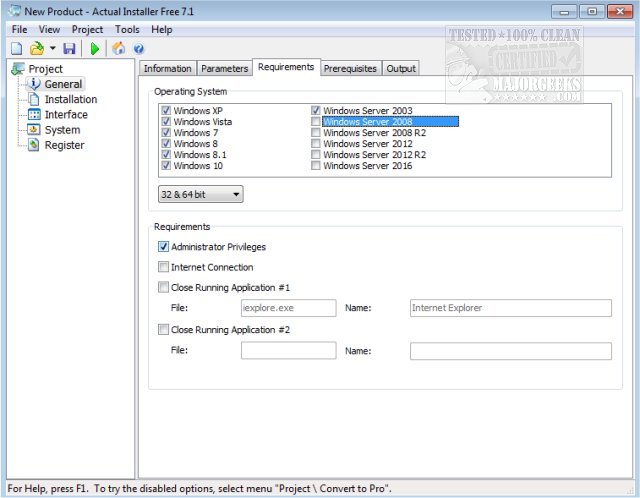Click the General info icon
Image resolution: width=640 pixels, height=498 pixels.
tap(34, 84)
